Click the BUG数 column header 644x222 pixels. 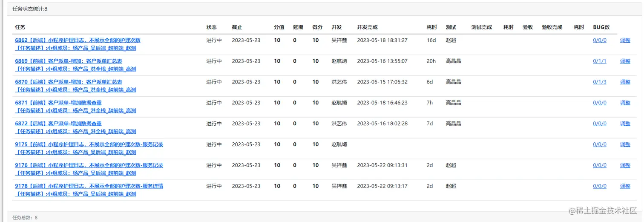[x=601, y=27]
